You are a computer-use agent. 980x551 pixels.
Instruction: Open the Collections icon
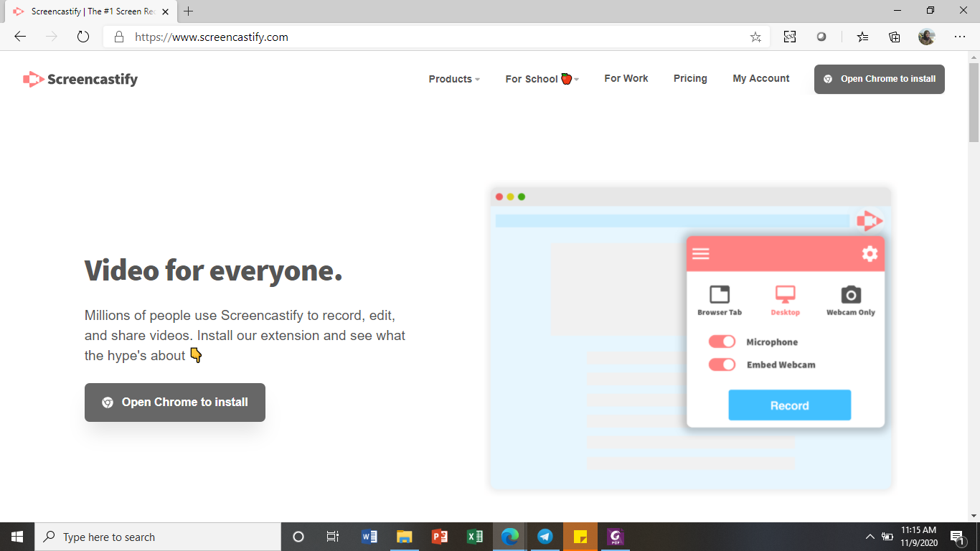[895, 37]
